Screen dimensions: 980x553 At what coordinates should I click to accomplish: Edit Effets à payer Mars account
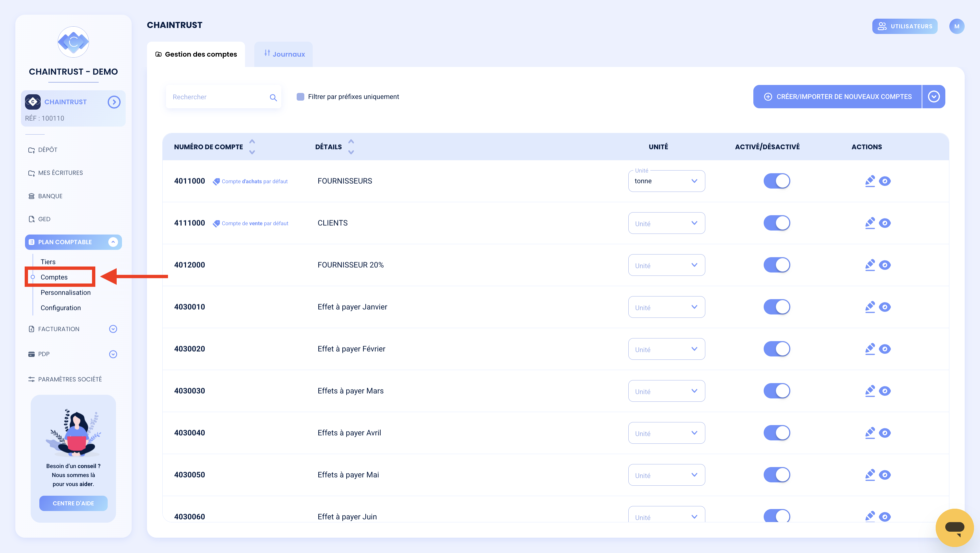tap(870, 391)
